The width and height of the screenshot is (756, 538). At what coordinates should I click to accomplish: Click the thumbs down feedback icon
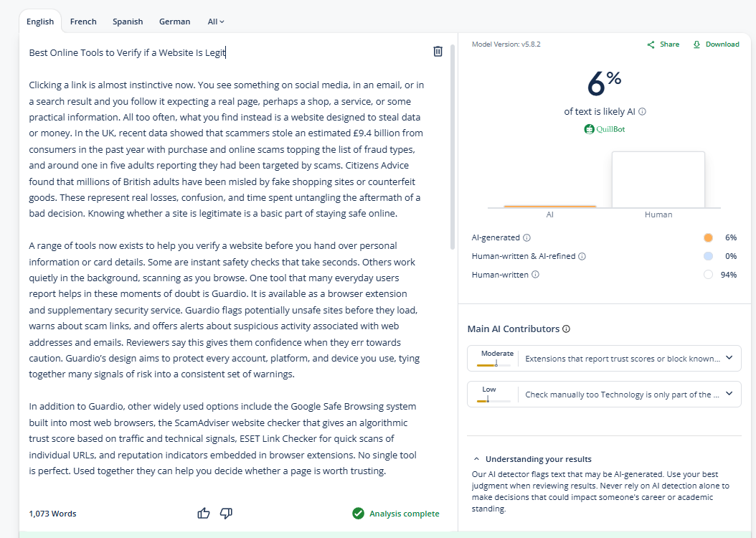pos(226,513)
